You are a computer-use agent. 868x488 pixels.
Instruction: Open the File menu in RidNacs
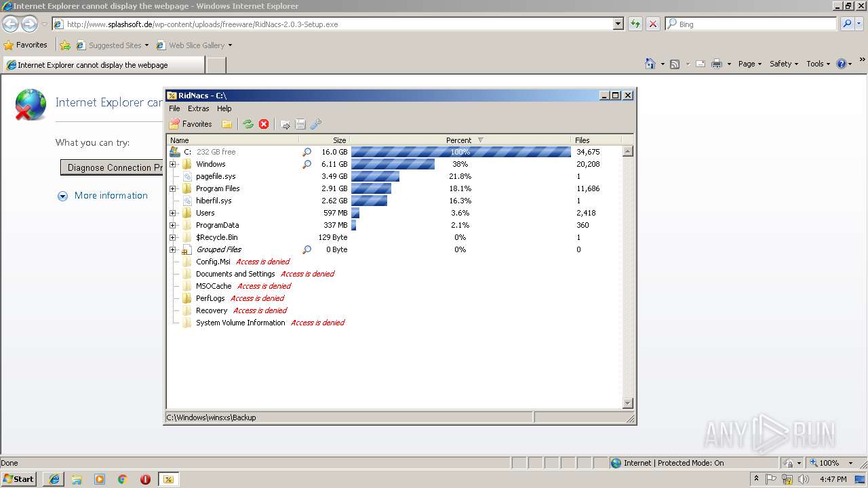pos(174,108)
